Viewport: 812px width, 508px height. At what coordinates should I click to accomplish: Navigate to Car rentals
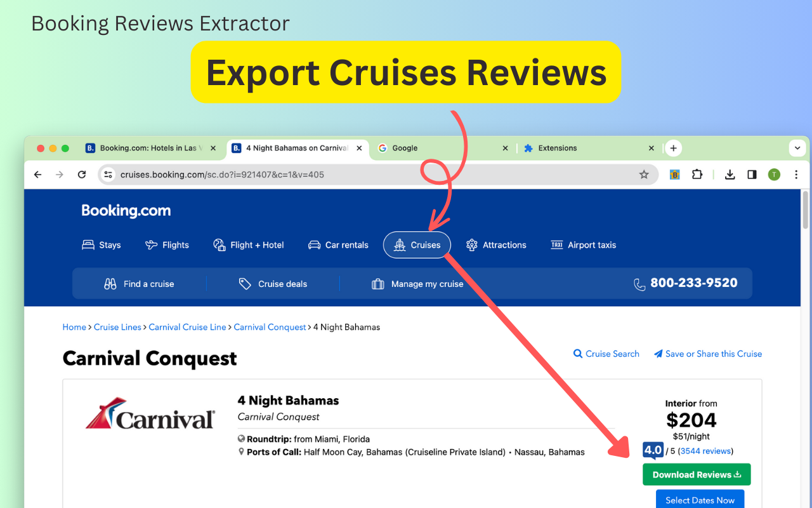338,245
